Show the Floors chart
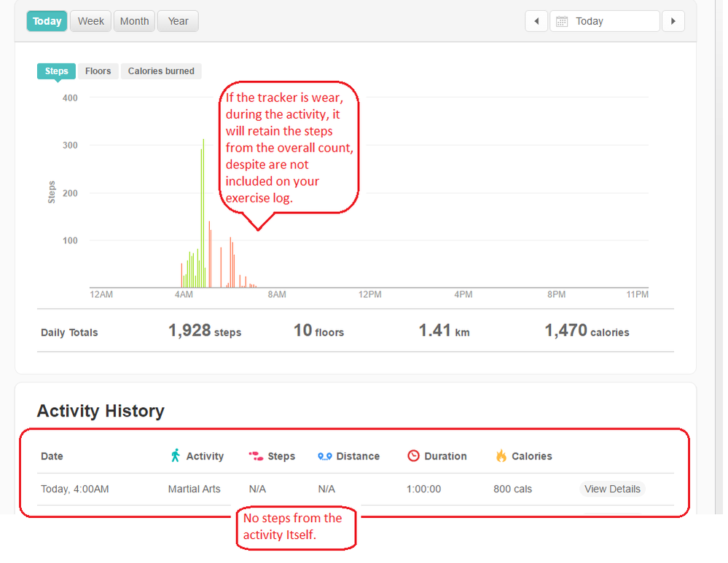Viewport: 728px width, 563px height. pyautogui.click(x=98, y=71)
